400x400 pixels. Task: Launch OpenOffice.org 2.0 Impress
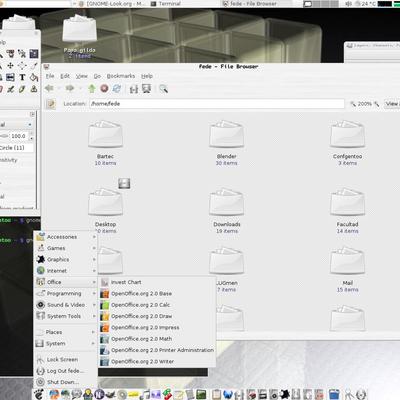pyautogui.click(x=157, y=327)
